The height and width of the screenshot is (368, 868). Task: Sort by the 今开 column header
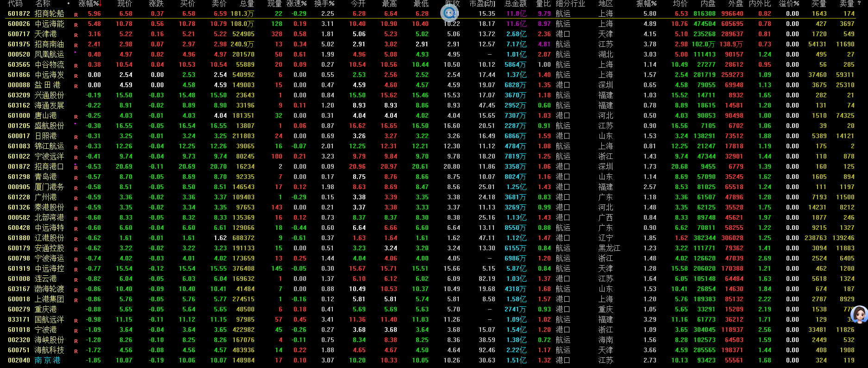click(x=358, y=4)
